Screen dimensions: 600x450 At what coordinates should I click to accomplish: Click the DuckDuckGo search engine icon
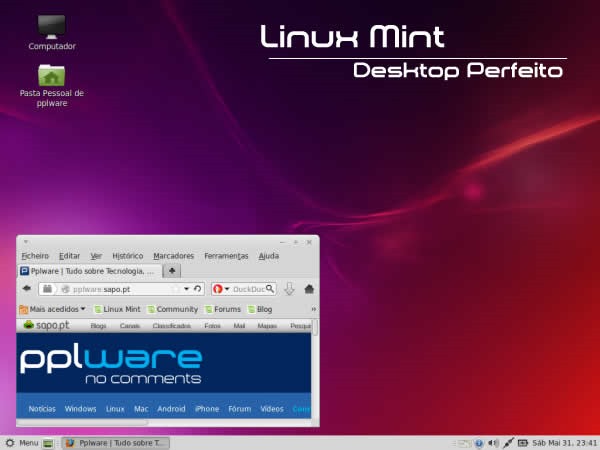point(218,289)
